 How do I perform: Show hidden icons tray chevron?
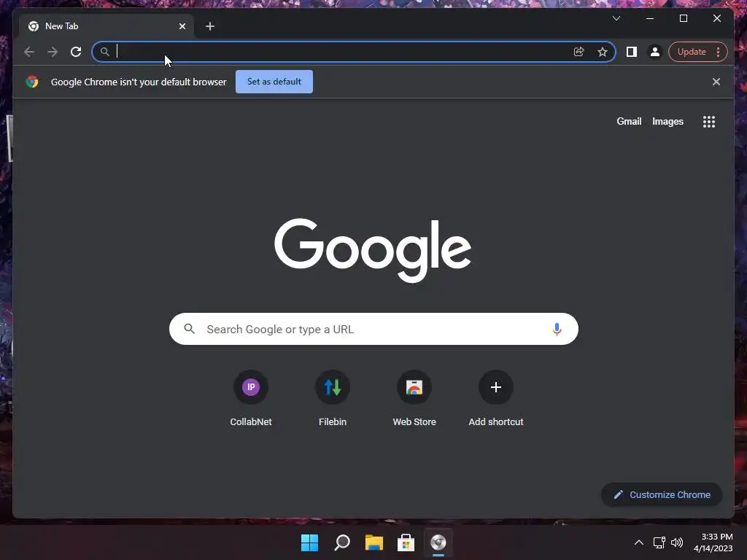pos(639,542)
